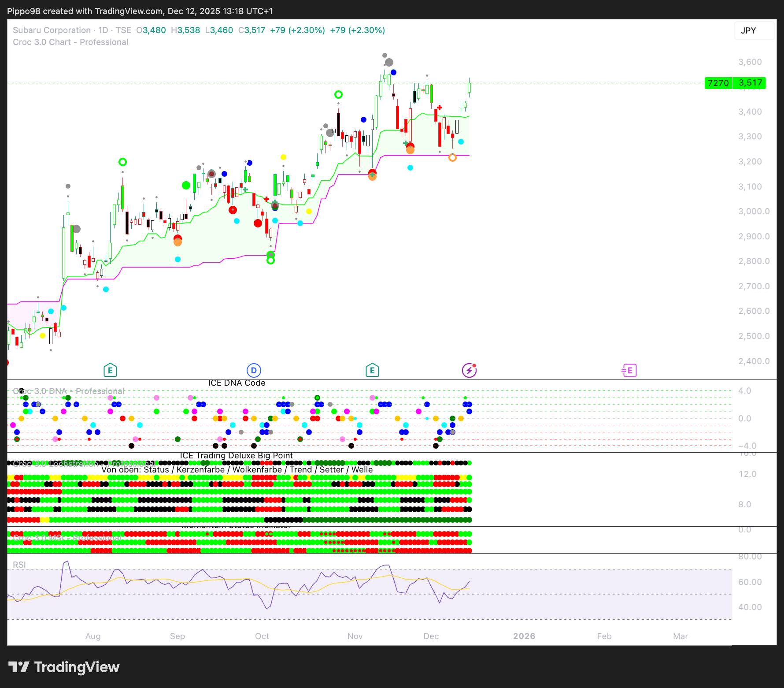The height and width of the screenshot is (688, 784).
Task: Open the JPY currency selector
Action: 754,30
